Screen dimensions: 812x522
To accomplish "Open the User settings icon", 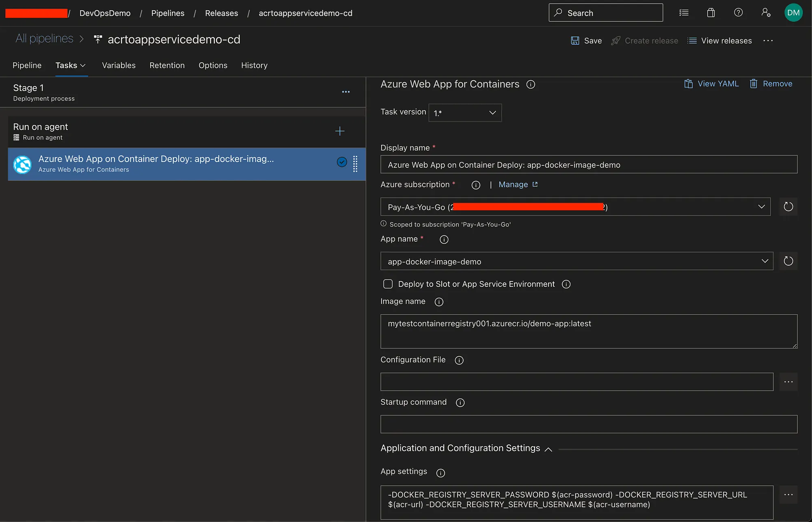I will (x=766, y=13).
